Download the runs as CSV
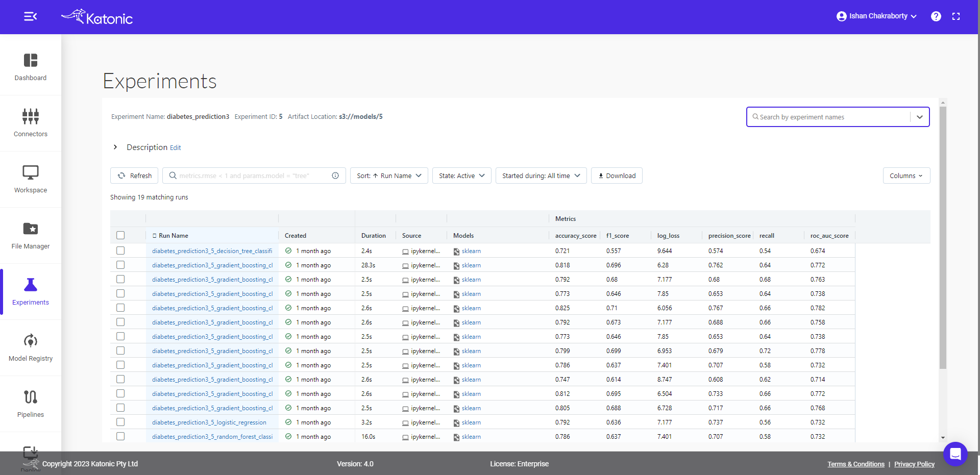This screenshot has width=980, height=475. [617, 176]
